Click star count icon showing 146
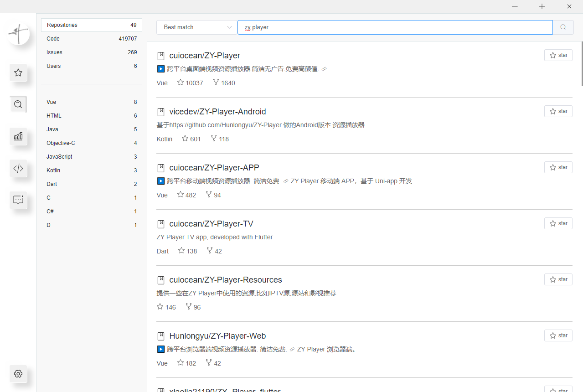The image size is (583, 392). [x=160, y=307]
